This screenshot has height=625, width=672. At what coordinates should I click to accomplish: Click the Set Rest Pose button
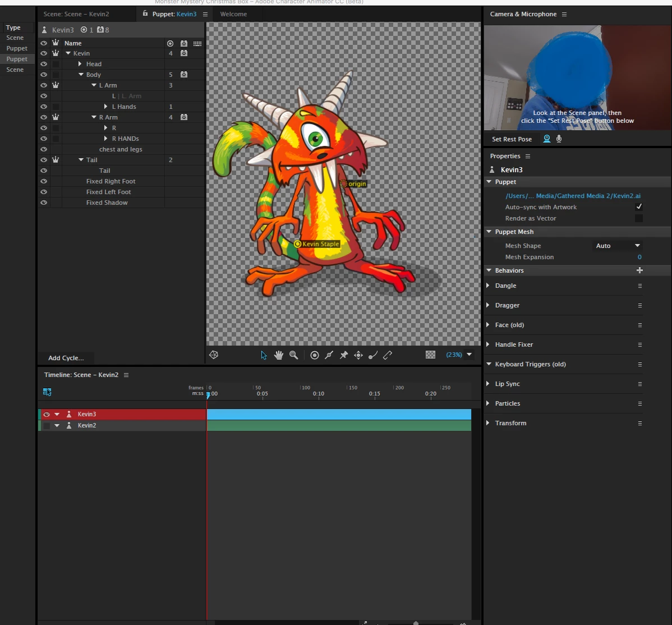pyautogui.click(x=512, y=139)
